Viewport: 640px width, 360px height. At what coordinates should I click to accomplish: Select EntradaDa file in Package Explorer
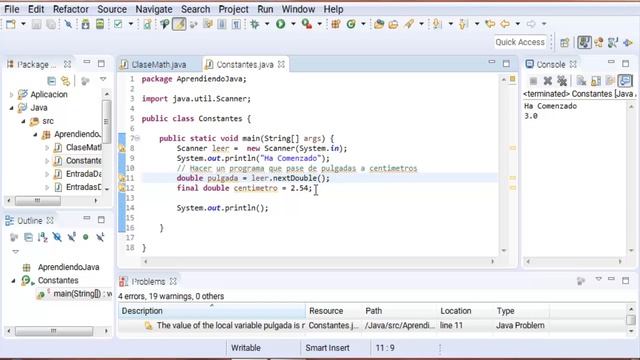pos(78,174)
